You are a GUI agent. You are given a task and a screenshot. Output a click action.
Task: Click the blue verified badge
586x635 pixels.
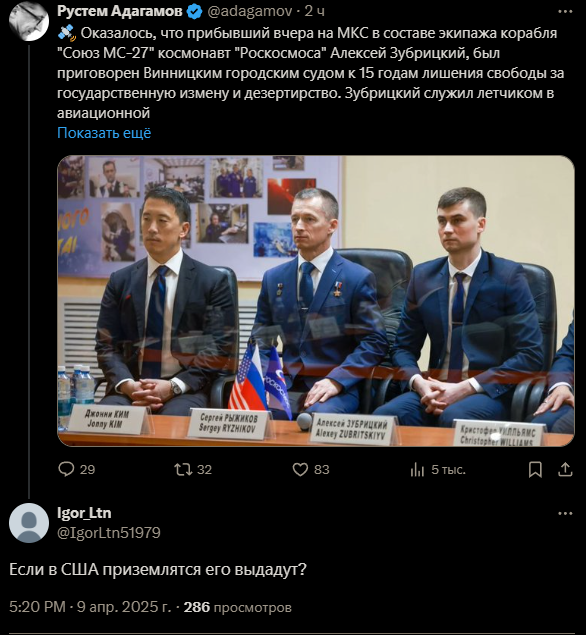195,12
